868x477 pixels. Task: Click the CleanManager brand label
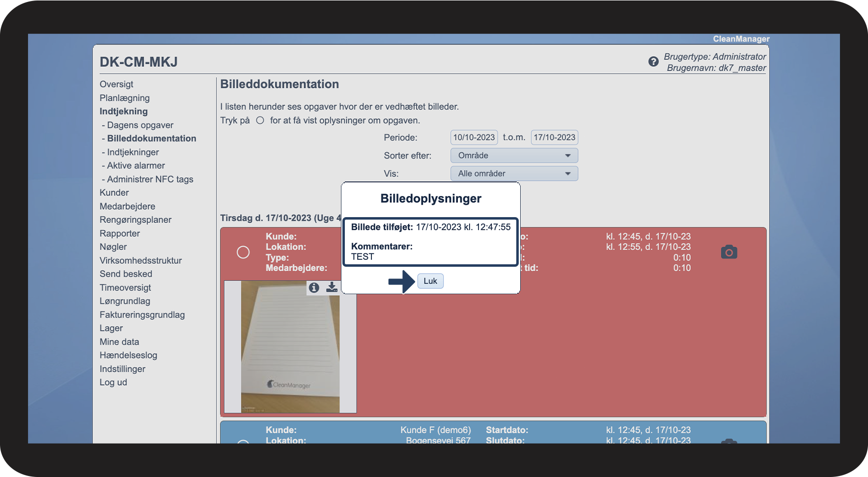point(741,39)
